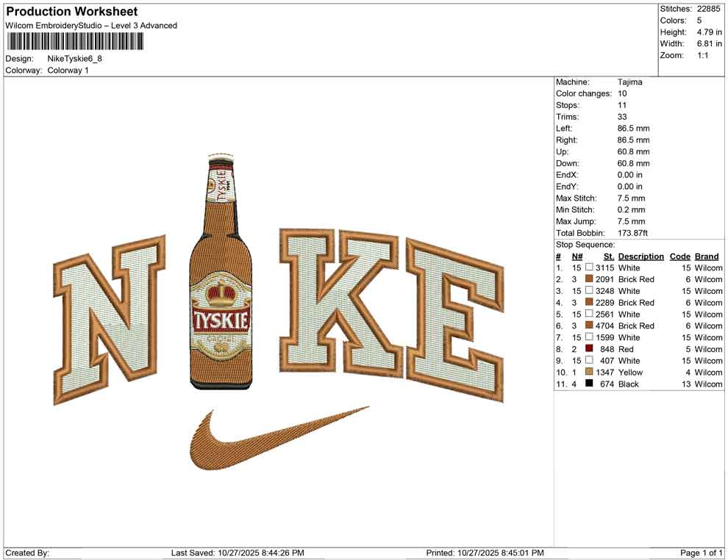This screenshot has height=560, width=728.
Task: Click the Yellow swatch for stop 10
Action: 589,372
